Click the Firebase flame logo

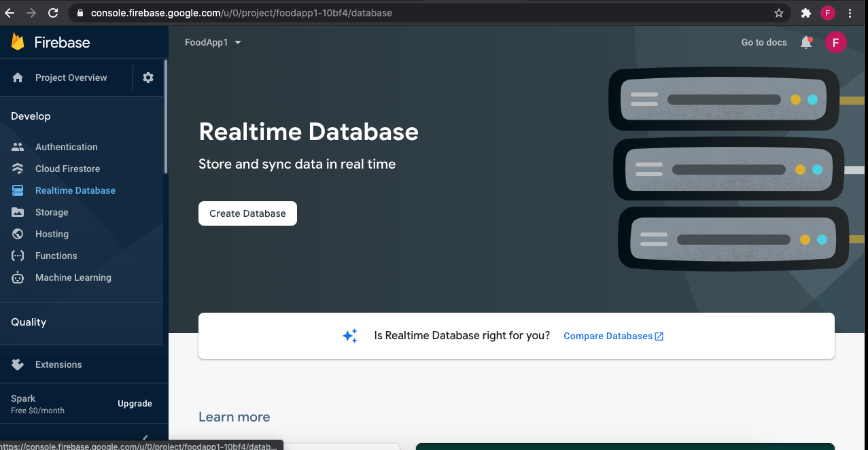[x=18, y=42]
